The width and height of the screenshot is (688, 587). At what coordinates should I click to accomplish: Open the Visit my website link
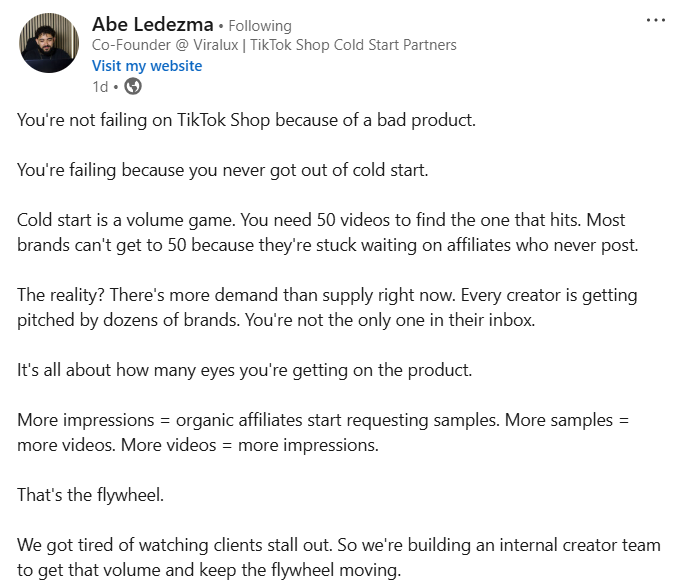pos(147,65)
